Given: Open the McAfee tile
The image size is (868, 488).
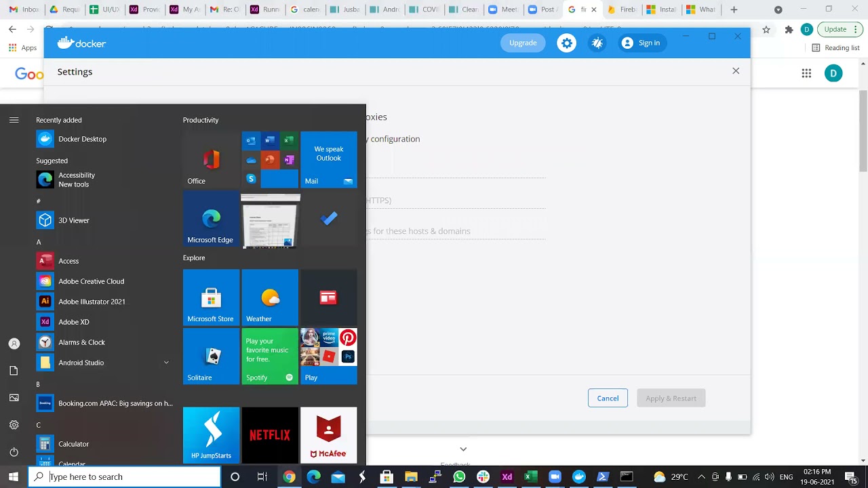Looking at the screenshot, I should point(329,435).
